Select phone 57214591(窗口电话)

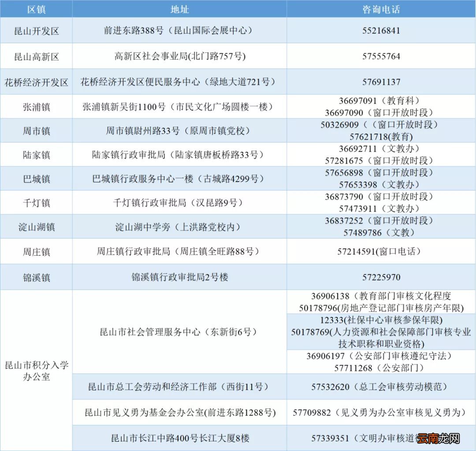(381, 251)
